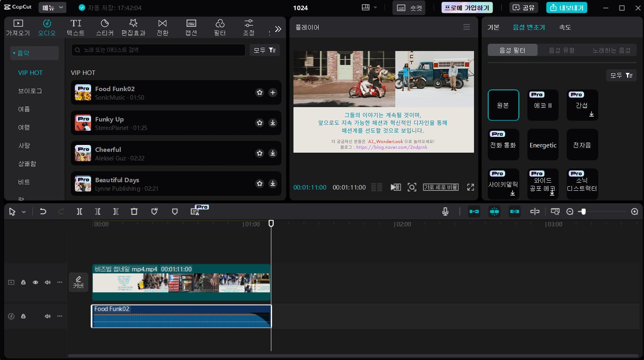Click the 내보내기 export button
Viewport: 644px width, 360px height.
tap(567, 8)
